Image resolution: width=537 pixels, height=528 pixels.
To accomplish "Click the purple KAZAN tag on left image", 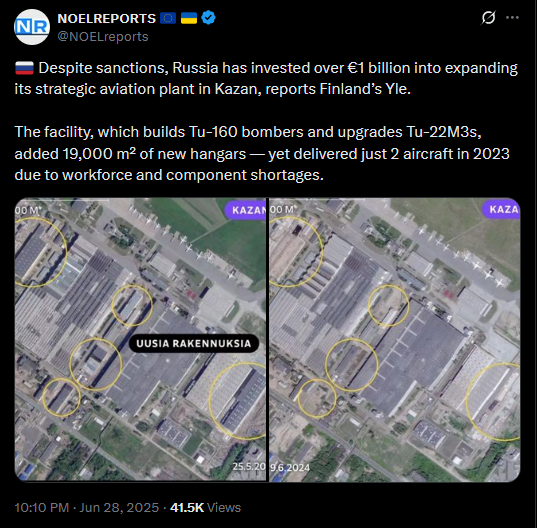I will click(x=246, y=210).
